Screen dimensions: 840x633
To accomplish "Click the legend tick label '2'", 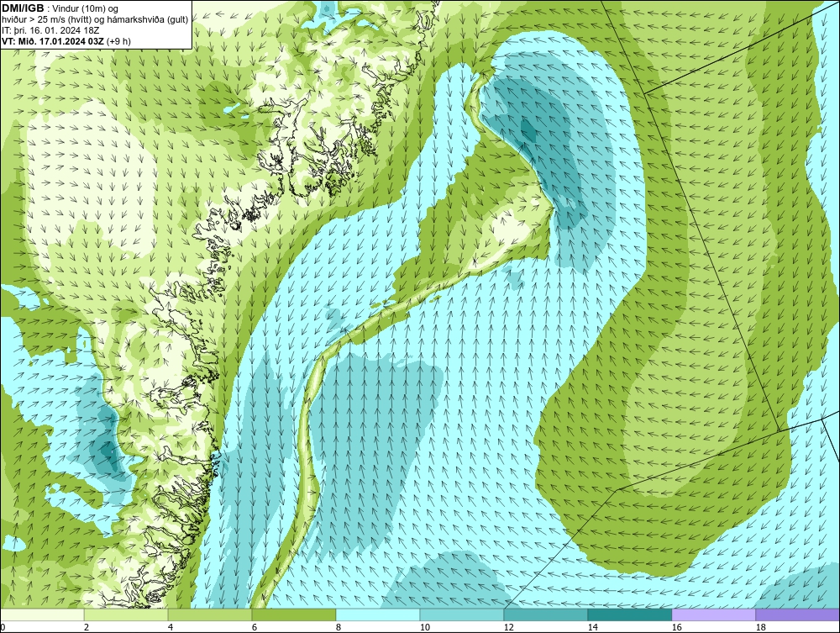I will (x=87, y=627).
